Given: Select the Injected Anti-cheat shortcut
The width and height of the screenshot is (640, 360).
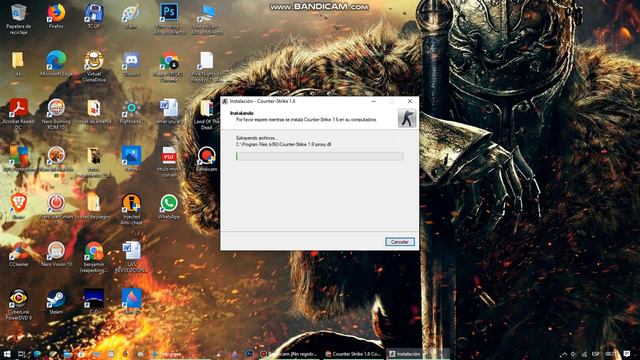Looking at the screenshot, I should tap(131, 209).
